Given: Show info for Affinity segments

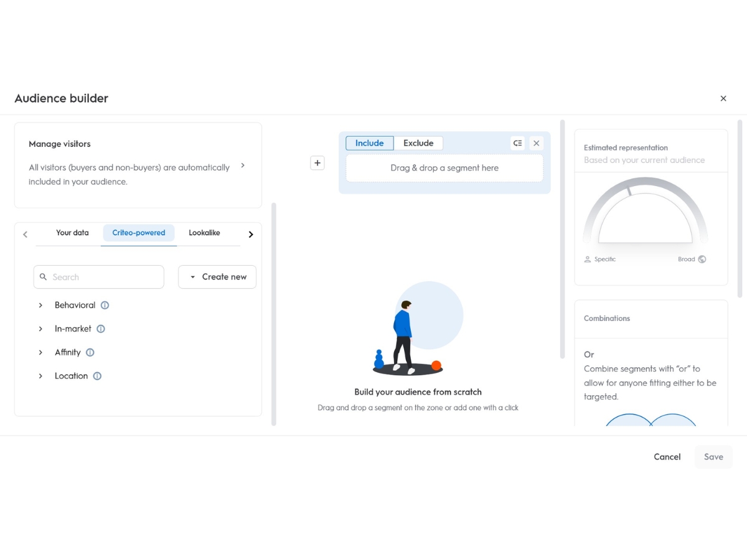Looking at the screenshot, I should click(90, 353).
